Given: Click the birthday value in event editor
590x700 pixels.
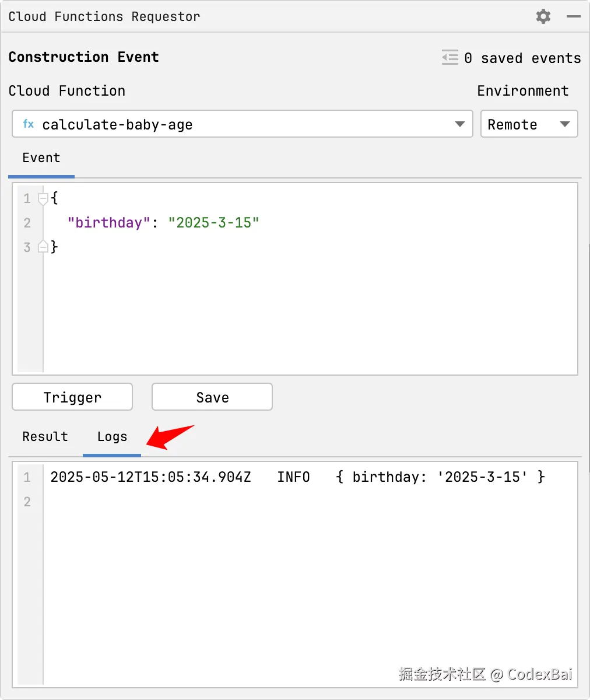Looking at the screenshot, I should [x=213, y=223].
